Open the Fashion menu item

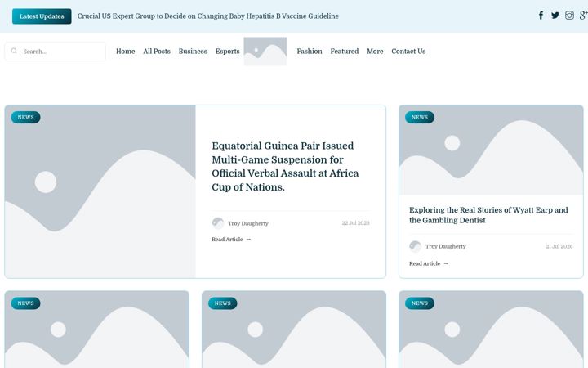(x=310, y=51)
